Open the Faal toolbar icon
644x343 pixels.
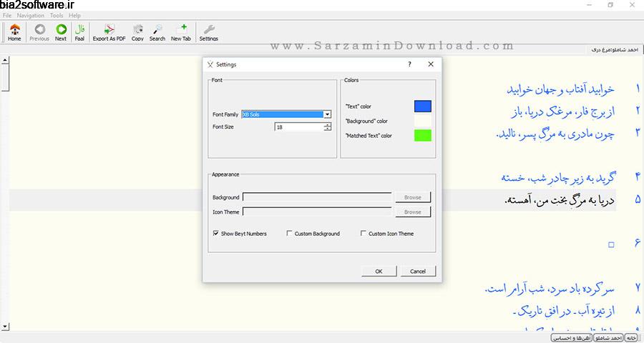79,31
